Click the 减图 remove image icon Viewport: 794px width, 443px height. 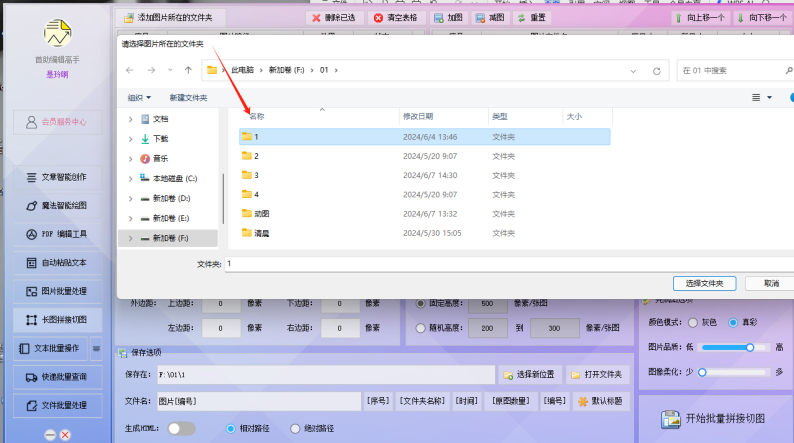click(x=480, y=18)
